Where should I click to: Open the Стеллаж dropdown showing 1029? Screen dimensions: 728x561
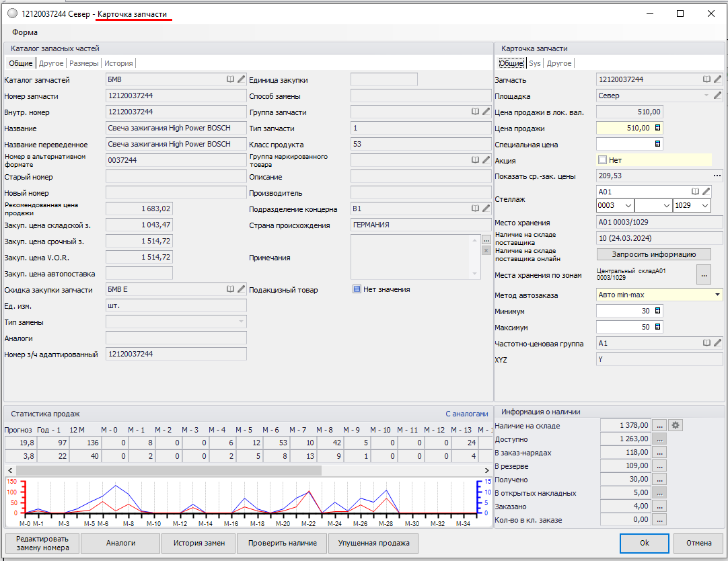point(704,206)
